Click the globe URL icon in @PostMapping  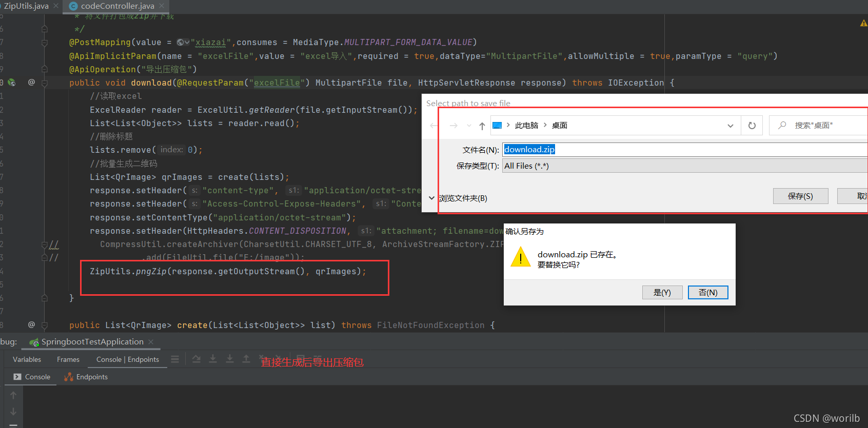(180, 42)
